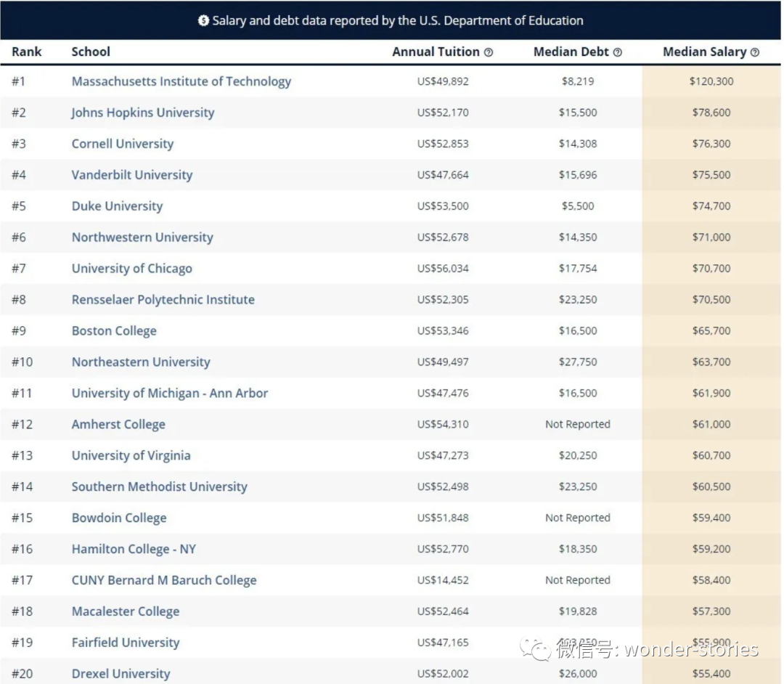
Task: Select MIT's median debt $8,219
Action: pos(578,81)
